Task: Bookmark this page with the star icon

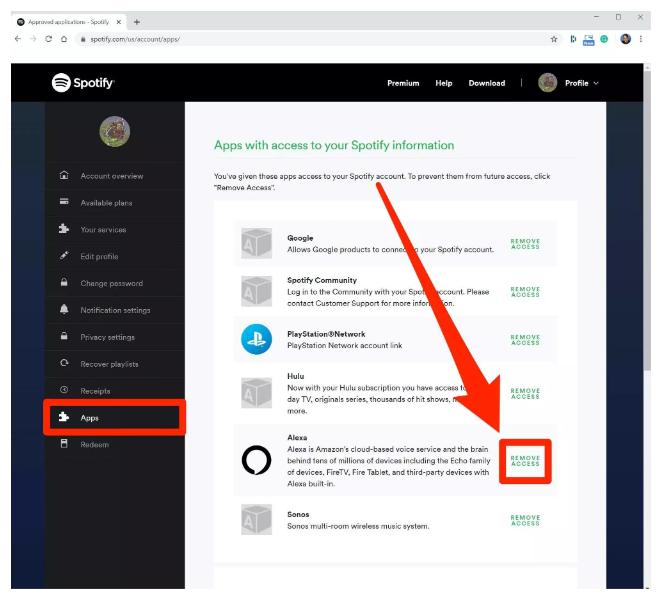Action: [554, 39]
